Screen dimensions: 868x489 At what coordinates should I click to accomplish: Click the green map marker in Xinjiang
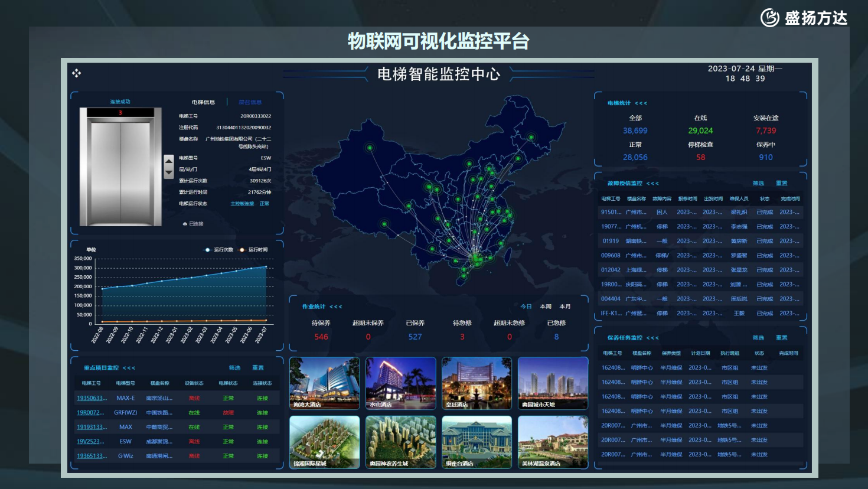click(x=370, y=148)
